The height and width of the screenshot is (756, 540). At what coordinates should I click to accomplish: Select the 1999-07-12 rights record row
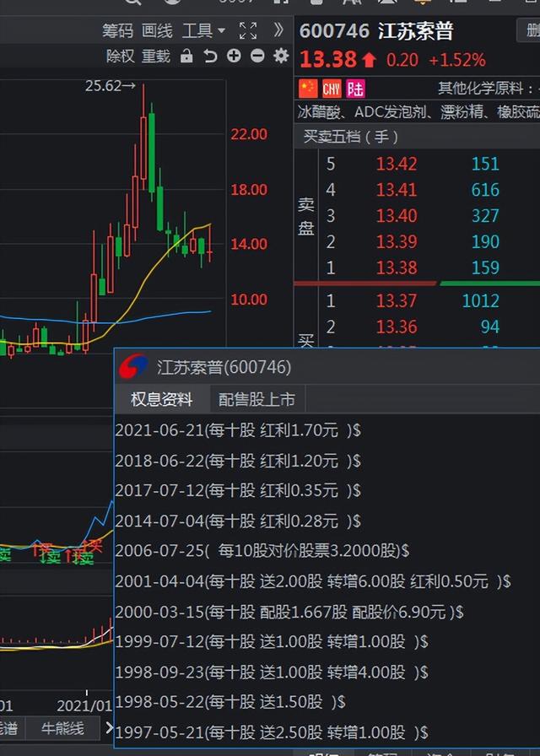[x=272, y=642]
